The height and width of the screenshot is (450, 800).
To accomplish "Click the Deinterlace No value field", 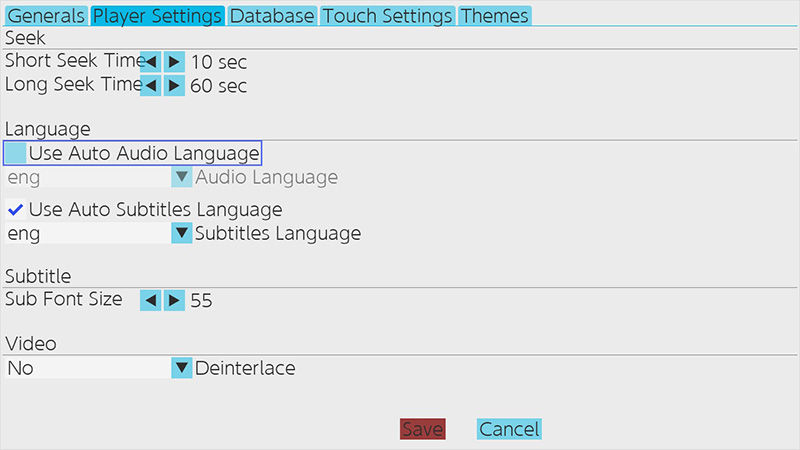I will [x=88, y=368].
